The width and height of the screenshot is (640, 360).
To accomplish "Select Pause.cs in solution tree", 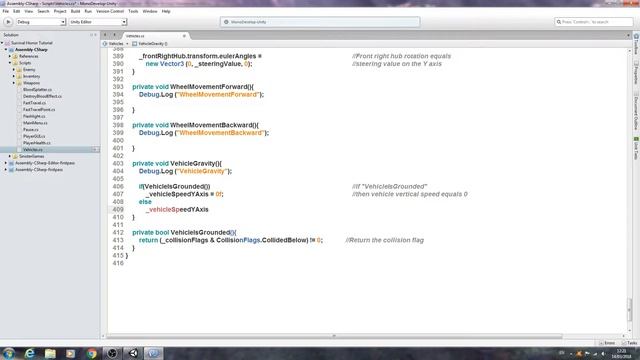I will (x=31, y=129).
